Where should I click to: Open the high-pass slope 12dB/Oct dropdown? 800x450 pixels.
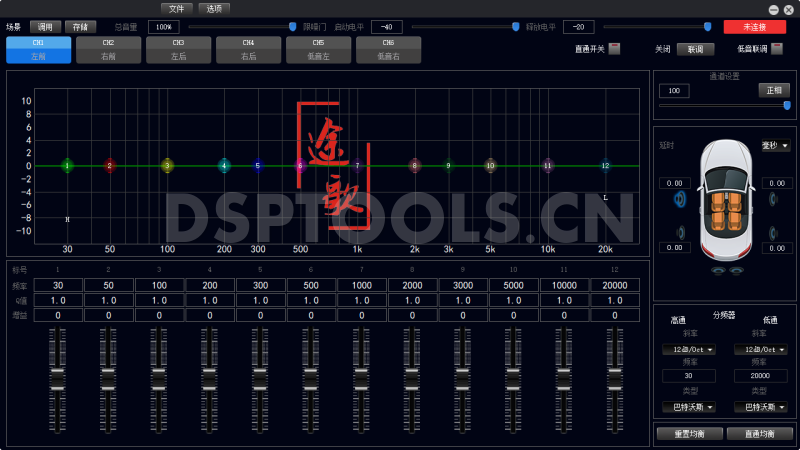(x=688, y=350)
